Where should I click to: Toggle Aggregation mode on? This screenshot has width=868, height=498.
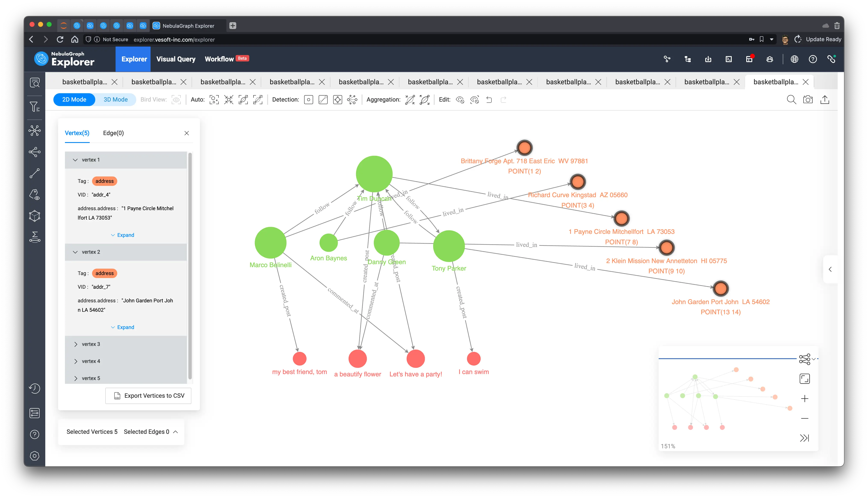[x=409, y=99]
